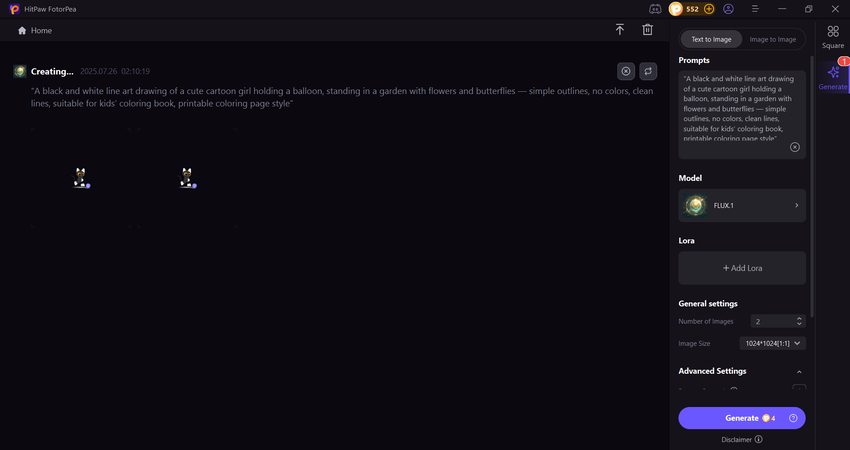Restore down the application window
This screenshot has height=450, width=850.
pyautogui.click(x=808, y=9)
